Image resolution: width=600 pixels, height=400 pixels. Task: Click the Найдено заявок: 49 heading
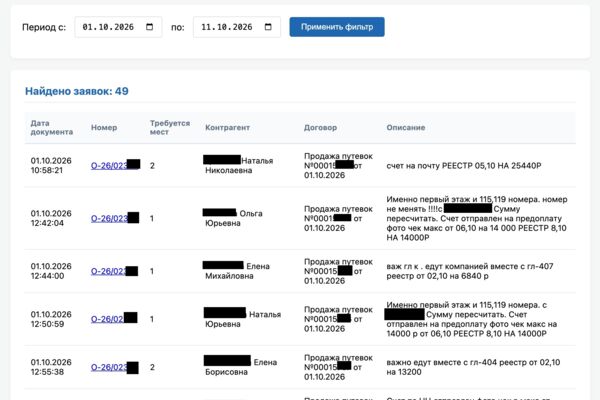pos(77,91)
